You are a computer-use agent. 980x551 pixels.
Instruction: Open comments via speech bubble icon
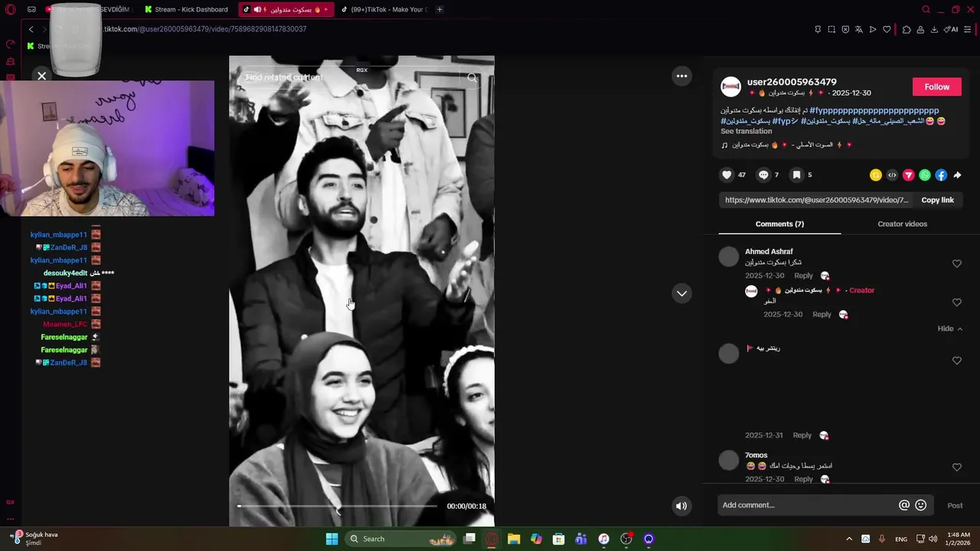point(763,175)
